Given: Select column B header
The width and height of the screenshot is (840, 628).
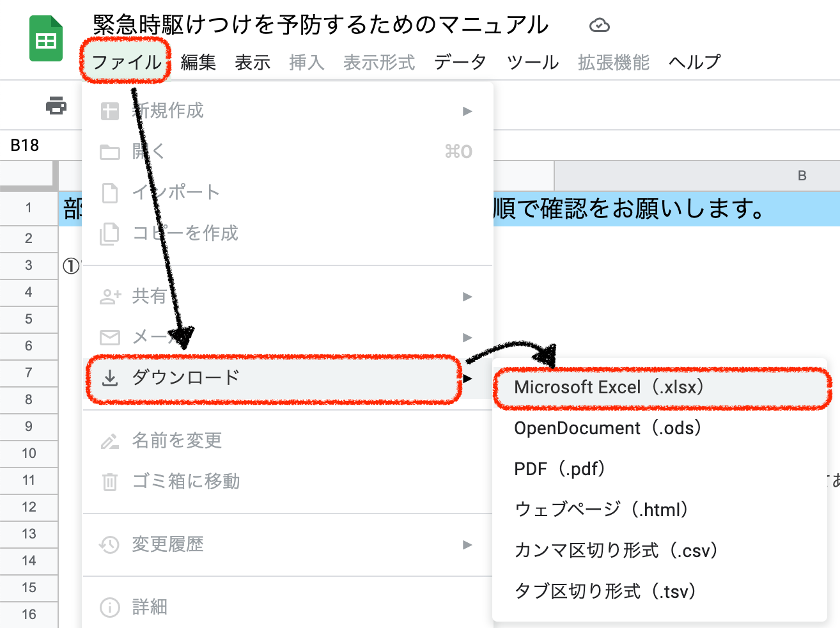Looking at the screenshot, I should point(802,176).
